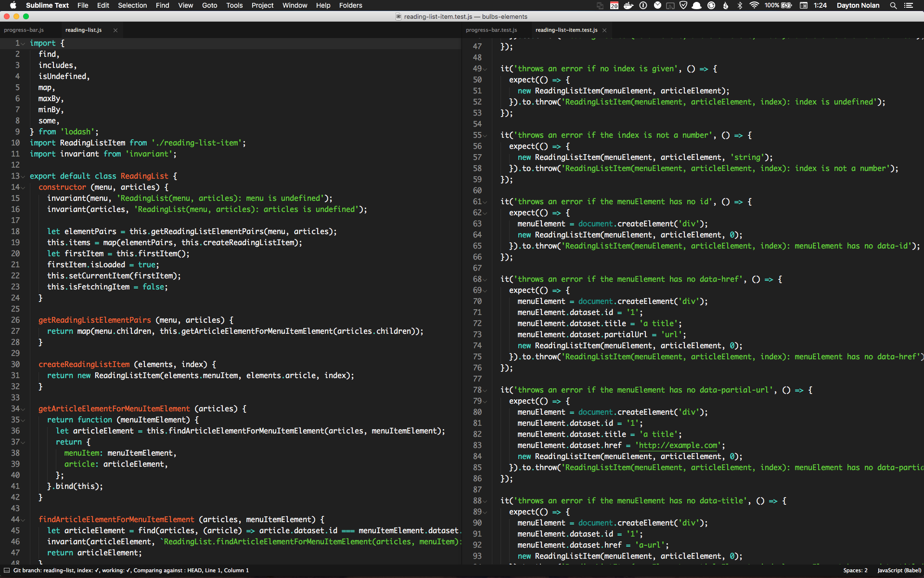Screen dimensions: 924x578
Task: Toggle the status bar panel switcher icon
Action: coord(7,570)
